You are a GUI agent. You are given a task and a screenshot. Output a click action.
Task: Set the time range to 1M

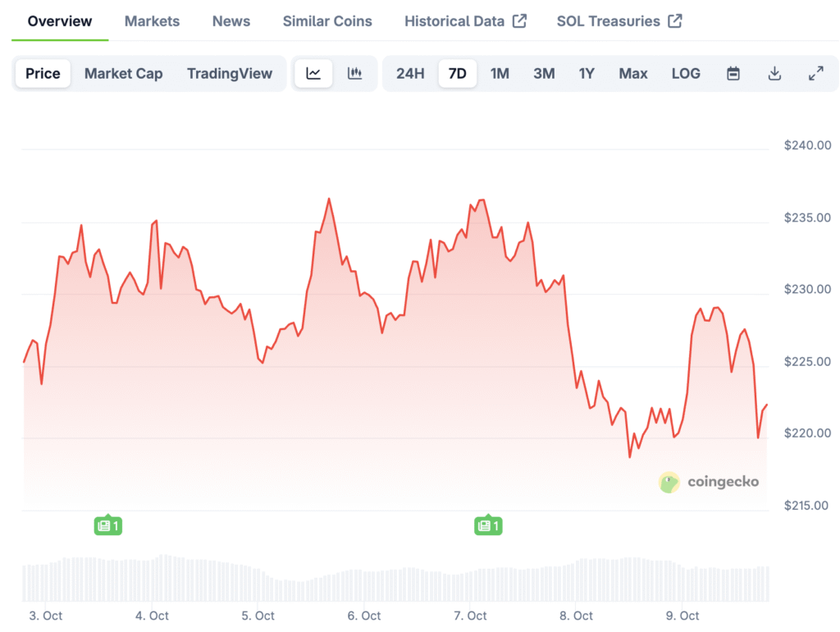tap(500, 74)
